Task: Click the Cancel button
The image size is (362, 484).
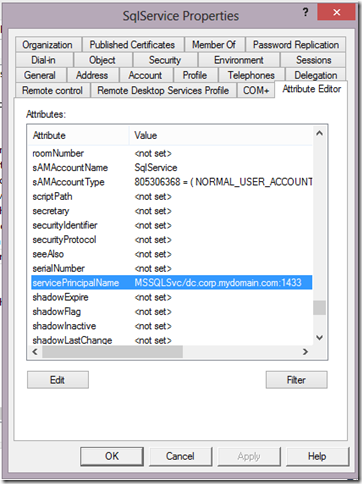Action: pos(180,456)
